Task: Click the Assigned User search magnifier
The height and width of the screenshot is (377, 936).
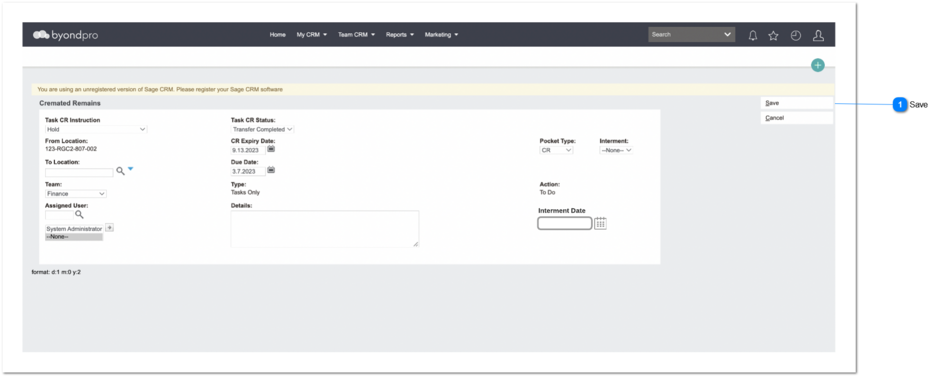Action: point(79,214)
